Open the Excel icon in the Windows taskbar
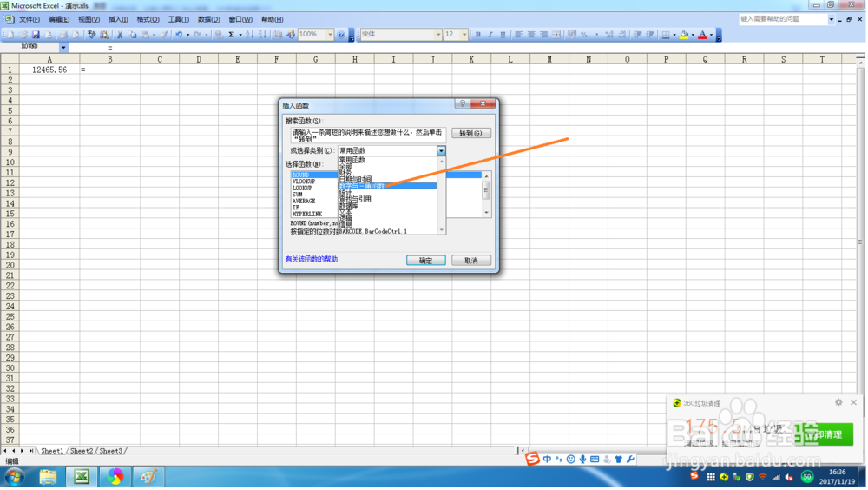 pos(82,477)
